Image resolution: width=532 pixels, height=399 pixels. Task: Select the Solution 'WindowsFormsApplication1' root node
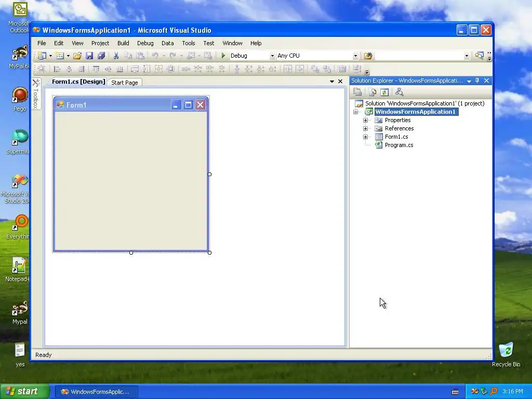(424, 103)
